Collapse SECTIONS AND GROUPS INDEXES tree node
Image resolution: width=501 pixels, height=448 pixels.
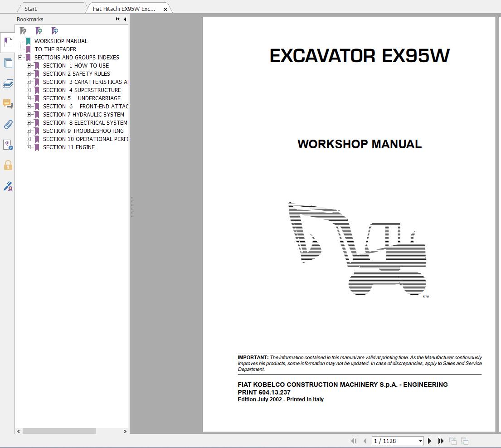click(20, 58)
